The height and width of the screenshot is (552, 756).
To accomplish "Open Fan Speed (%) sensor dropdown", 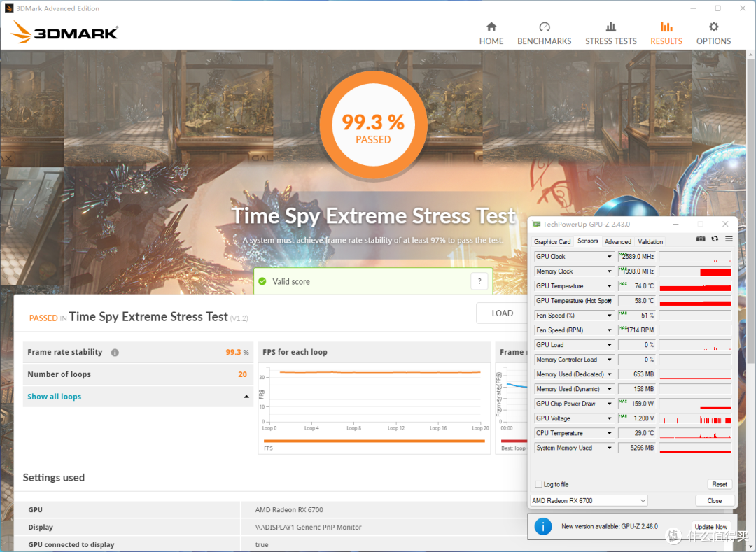I will point(610,316).
